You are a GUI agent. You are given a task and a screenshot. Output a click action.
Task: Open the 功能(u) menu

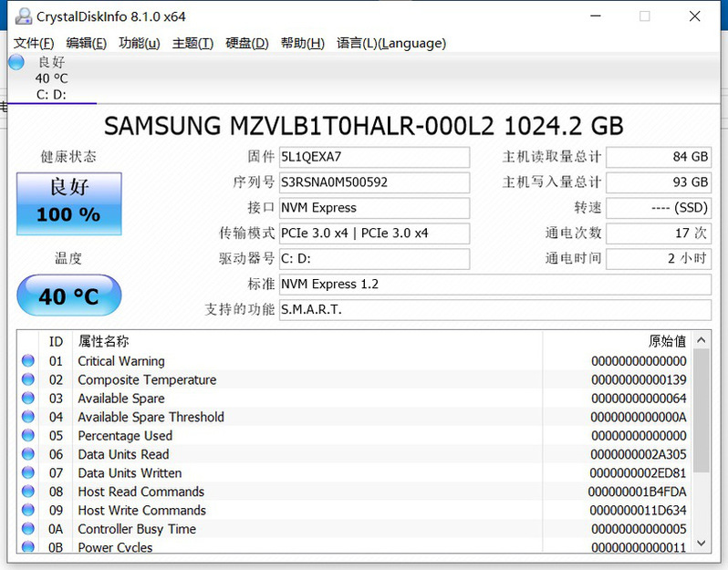pyautogui.click(x=140, y=43)
